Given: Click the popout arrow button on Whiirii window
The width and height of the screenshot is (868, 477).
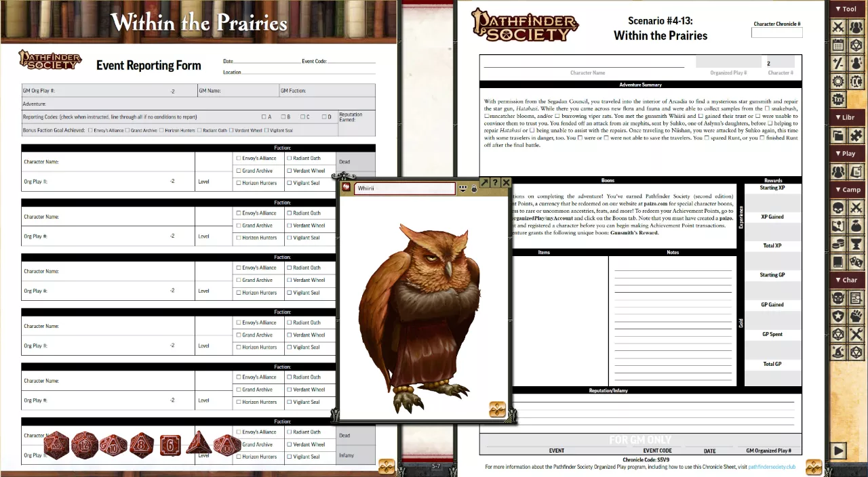Looking at the screenshot, I should 484,183.
